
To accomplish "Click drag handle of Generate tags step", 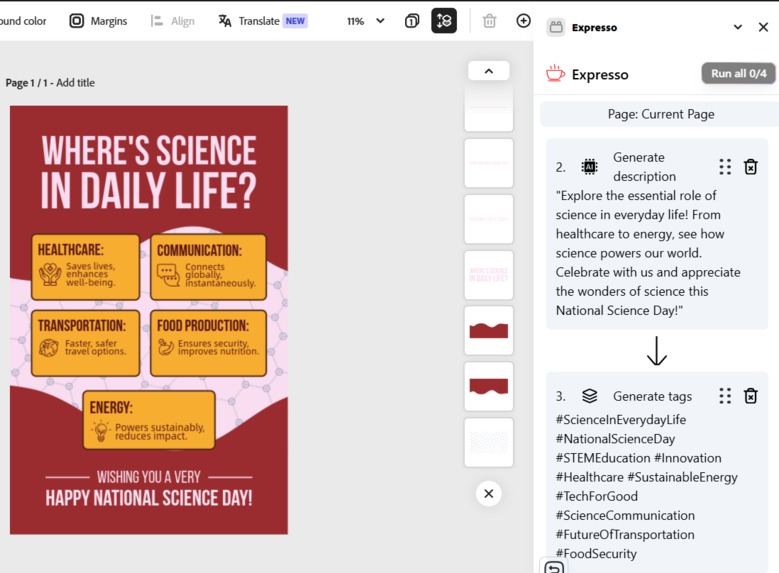I will (x=725, y=396).
